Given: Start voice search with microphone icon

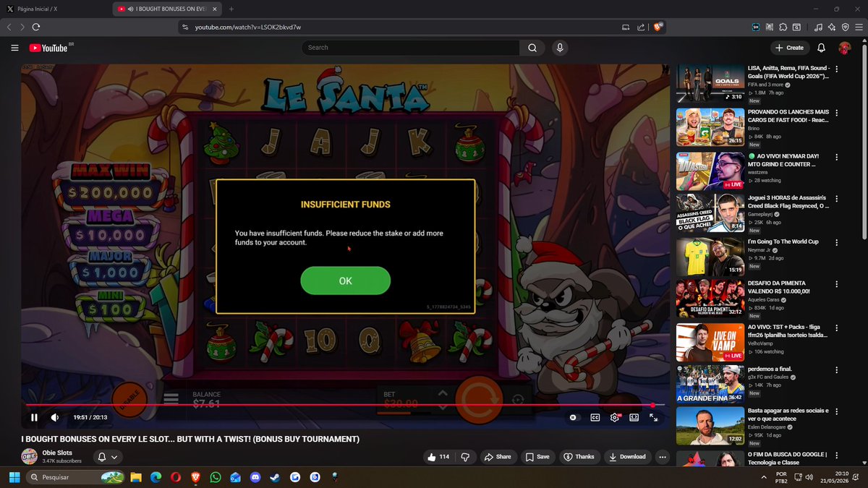Looking at the screenshot, I should 559,48.
